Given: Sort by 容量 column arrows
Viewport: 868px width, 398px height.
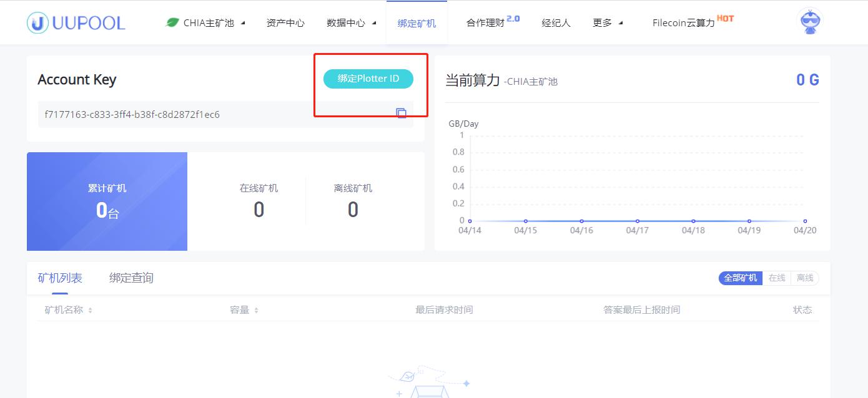Looking at the screenshot, I should tap(256, 310).
